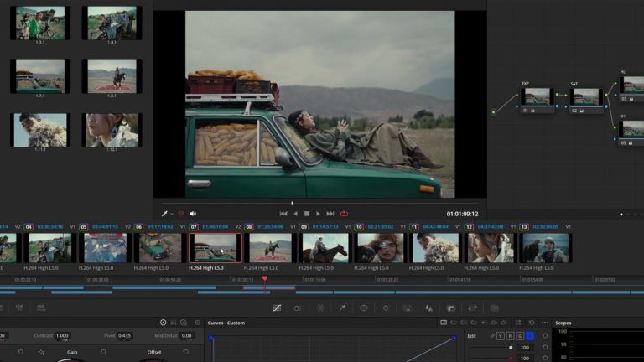644x362 pixels.
Task: Select the SAT node 02
Action: 586,101
